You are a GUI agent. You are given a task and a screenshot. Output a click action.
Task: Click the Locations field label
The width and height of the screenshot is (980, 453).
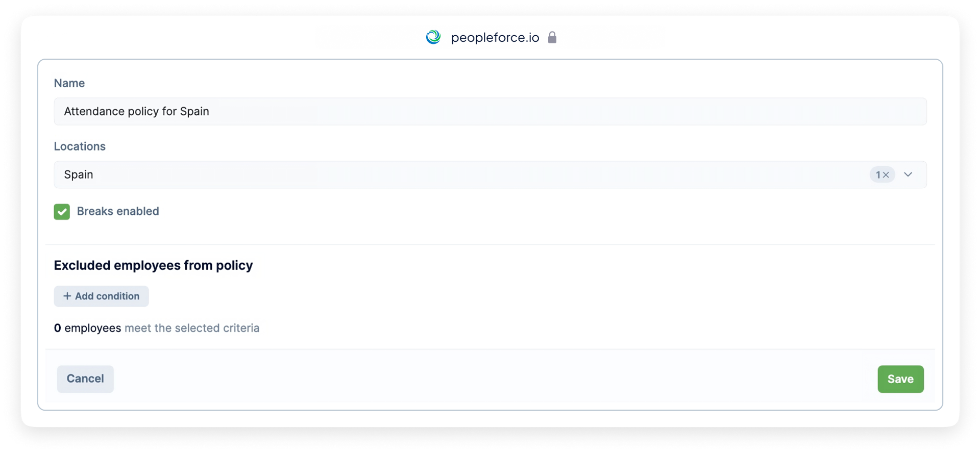point(80,146)
